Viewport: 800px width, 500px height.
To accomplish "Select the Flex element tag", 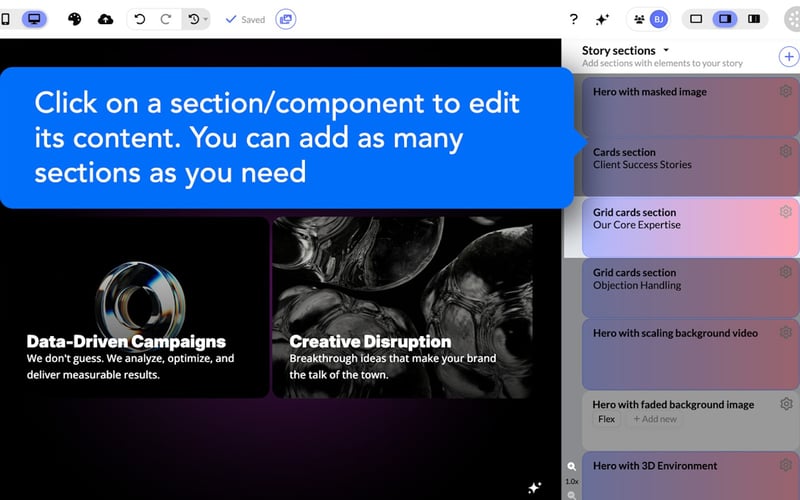I will (607, 419).
